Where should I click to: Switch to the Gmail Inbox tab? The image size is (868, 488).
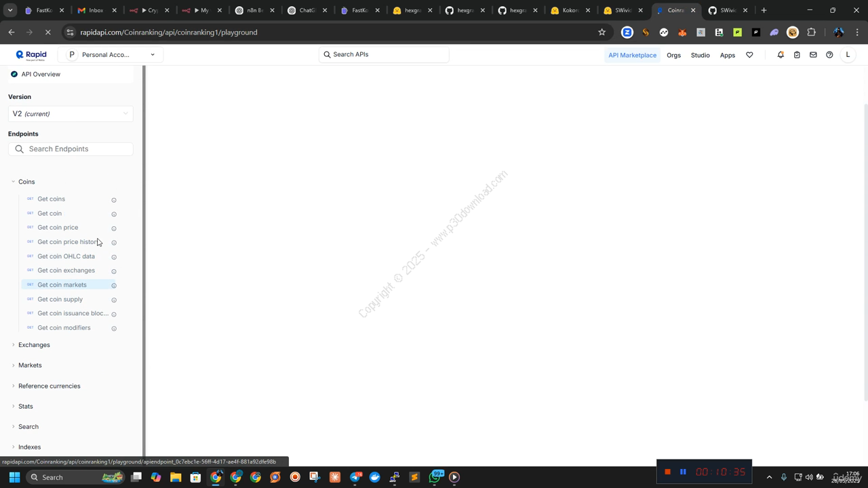coord(95,10)
